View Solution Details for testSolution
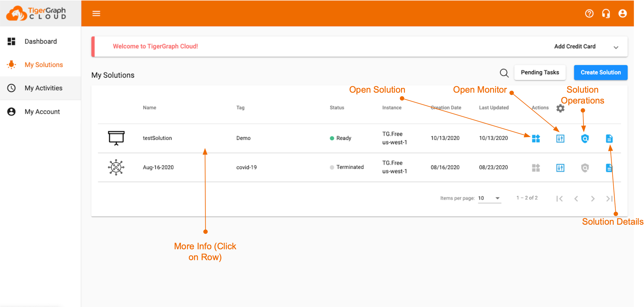 (609, 138)
